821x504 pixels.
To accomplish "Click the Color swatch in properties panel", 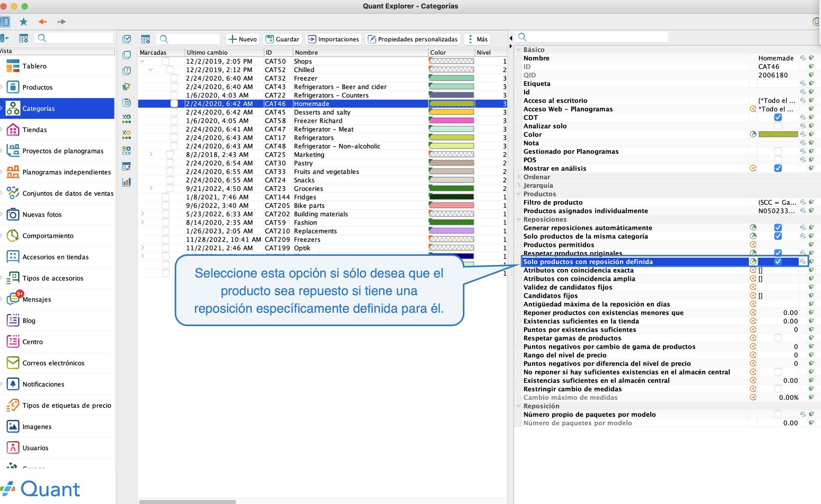I will (x=778, y=134).
